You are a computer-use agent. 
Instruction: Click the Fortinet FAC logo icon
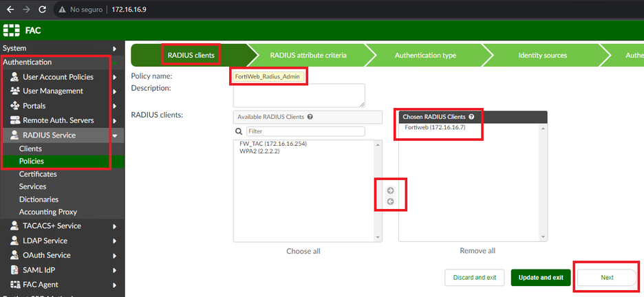[12, 30]
